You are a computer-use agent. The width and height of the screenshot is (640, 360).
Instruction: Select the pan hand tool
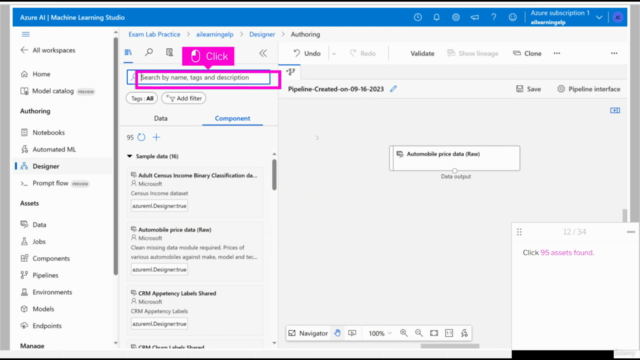click(337, 333)
